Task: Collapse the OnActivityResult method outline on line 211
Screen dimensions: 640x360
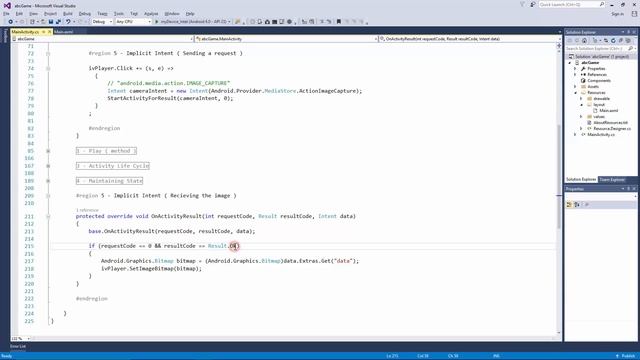Action: tap(48, 216)
